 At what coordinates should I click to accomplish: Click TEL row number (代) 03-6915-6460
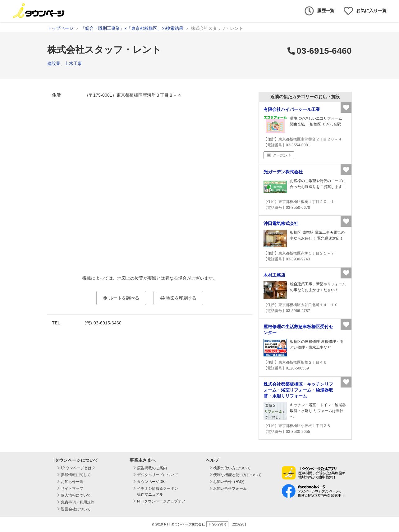[x=103, y=323]
